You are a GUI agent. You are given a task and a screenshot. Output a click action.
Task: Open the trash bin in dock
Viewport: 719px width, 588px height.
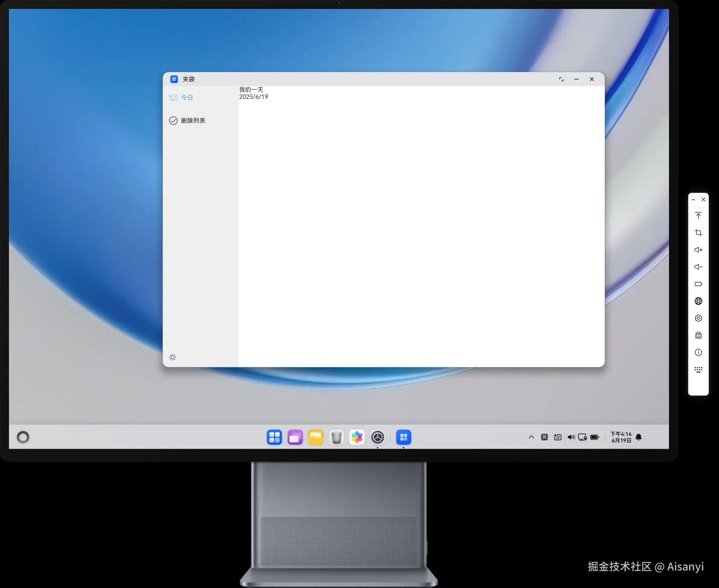pos(336,437)
